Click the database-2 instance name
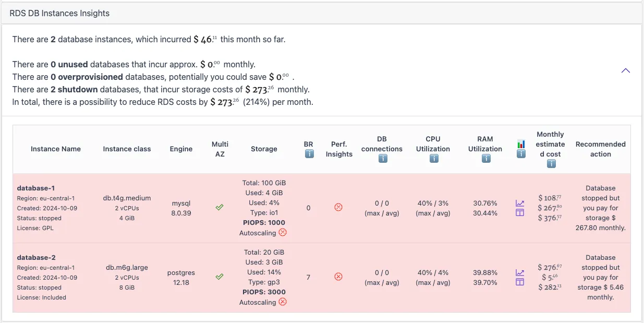The width and height of the screenshot is (644, 323). (x=36, y=257)
